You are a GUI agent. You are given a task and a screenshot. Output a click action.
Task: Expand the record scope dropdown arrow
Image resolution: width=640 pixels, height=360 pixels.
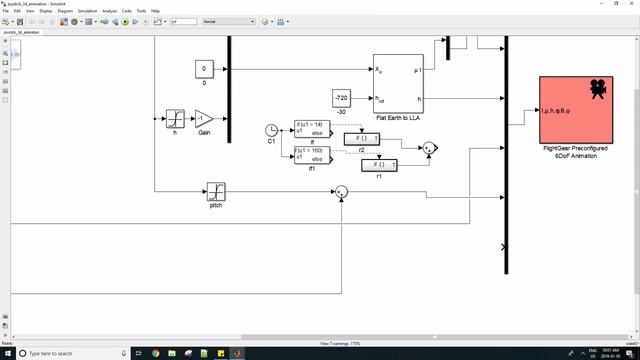tap(165, 22)
